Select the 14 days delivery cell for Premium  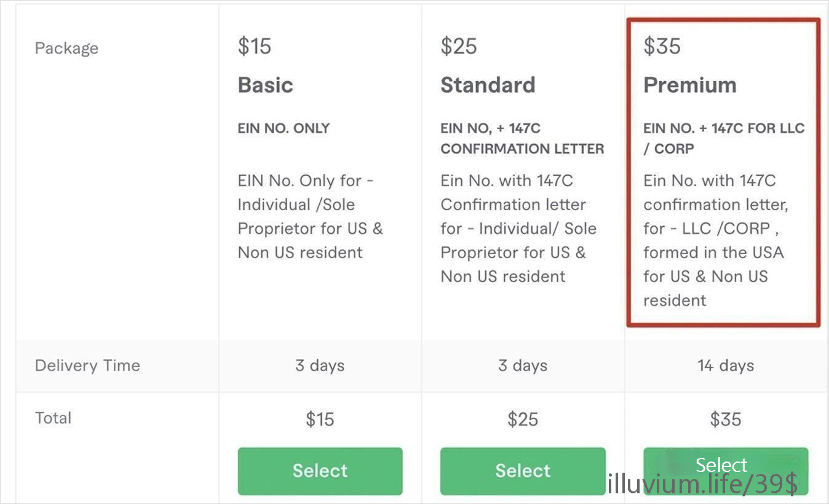point(725,365)
